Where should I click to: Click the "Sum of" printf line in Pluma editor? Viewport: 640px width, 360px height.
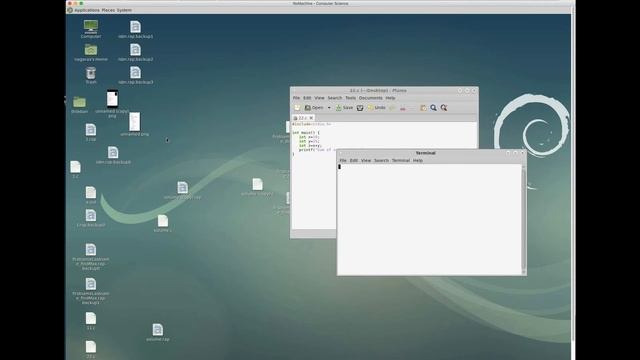[x=317, y=150]
